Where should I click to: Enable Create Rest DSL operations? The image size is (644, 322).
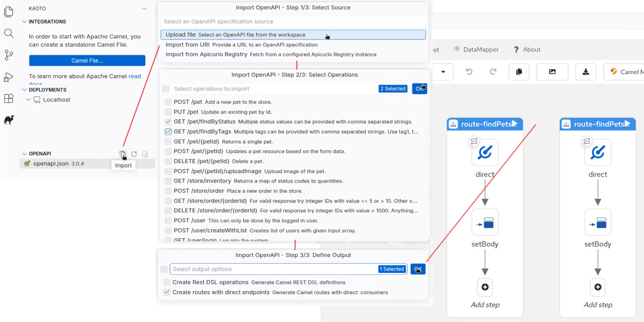tap(167, 282)
